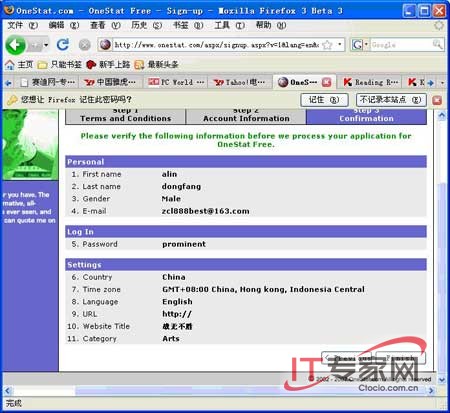Click the 记住 remember password button
The image size is (450, 413).
[x=324, y=100]
